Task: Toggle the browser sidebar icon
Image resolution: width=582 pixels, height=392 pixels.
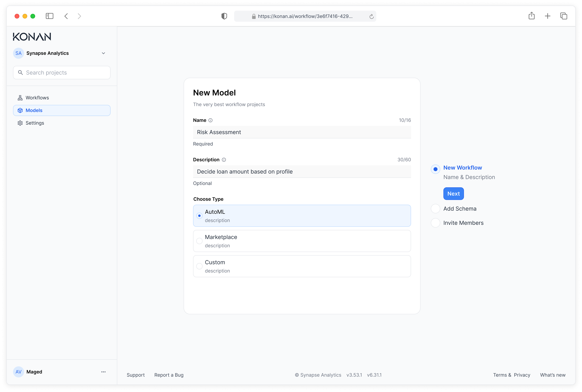Action: (x=50, y=16)
